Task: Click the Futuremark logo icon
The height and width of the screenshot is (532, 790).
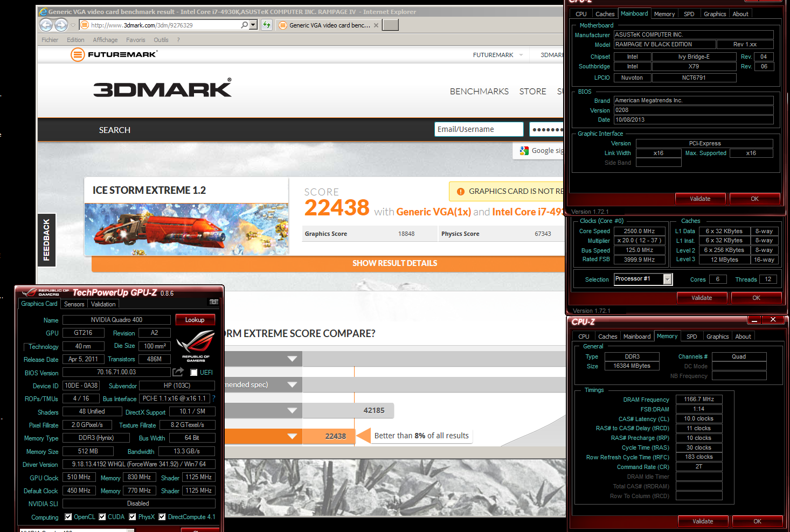Action: pos(78,54)
